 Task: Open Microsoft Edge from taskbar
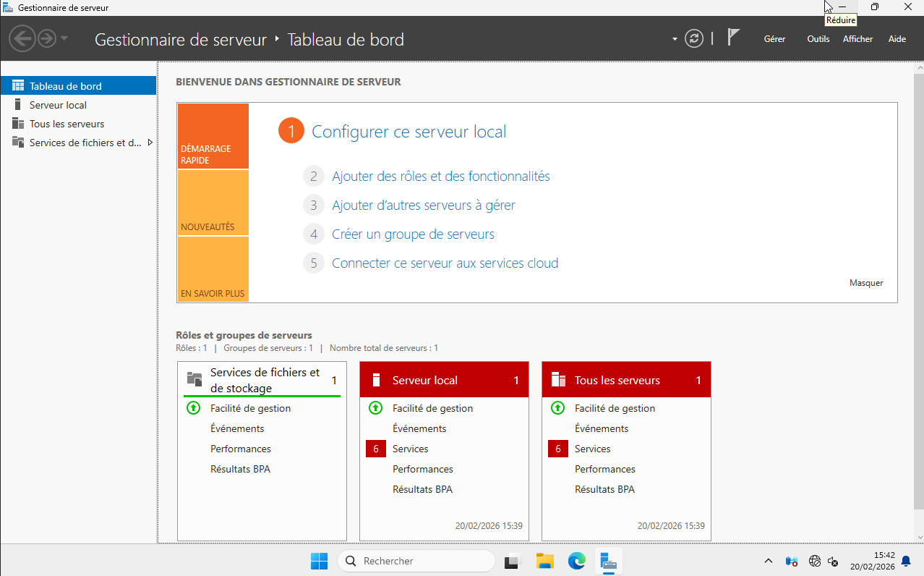tap(576, 561)
